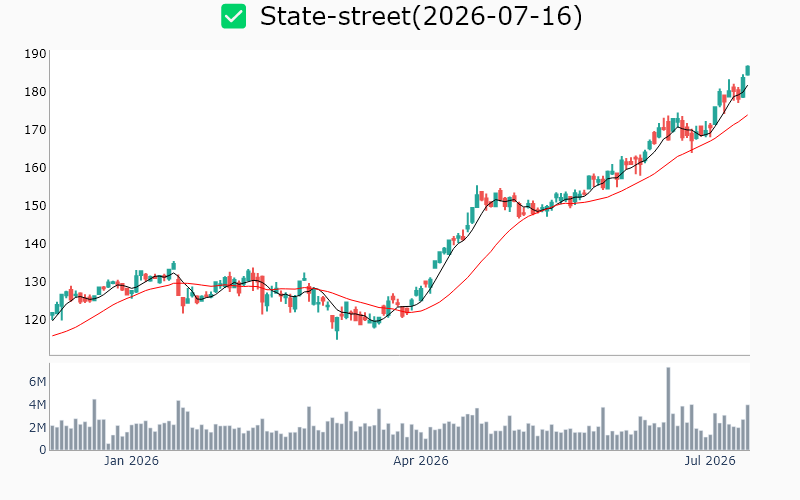
Task: Click the lowest candlestick wick near 115
Action: (337, 329)
